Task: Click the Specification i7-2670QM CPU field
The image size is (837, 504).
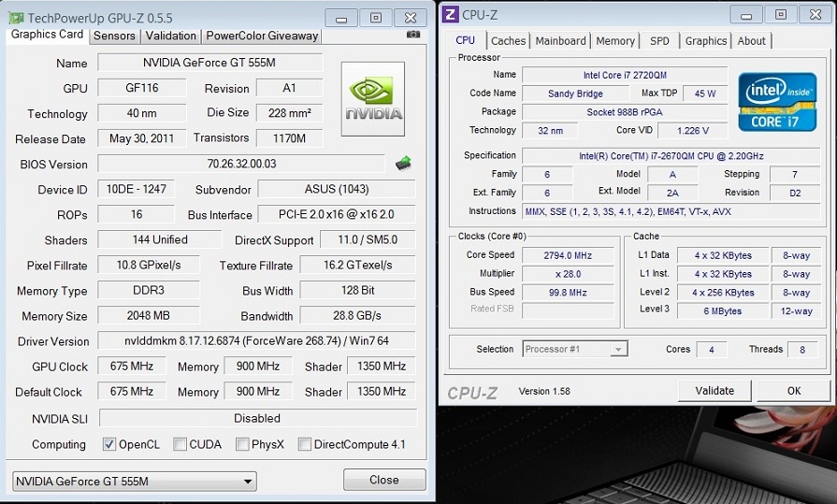Action: pos(671,156)
